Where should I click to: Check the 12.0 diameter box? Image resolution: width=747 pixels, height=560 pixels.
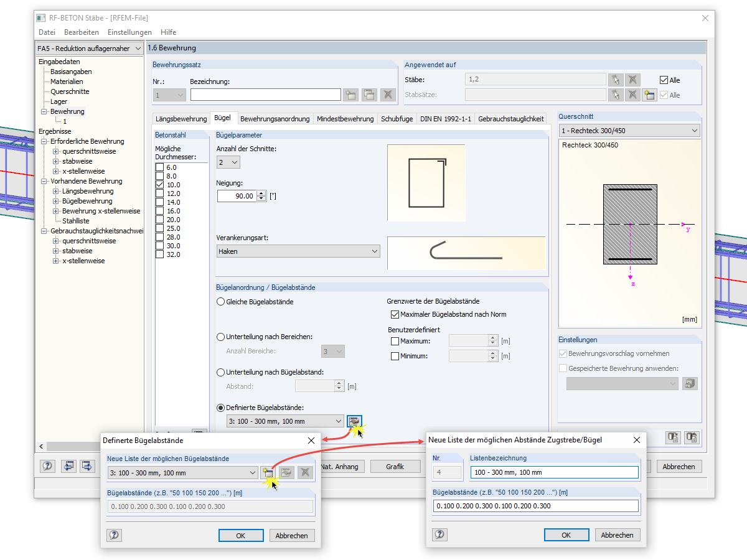point(160,194)
